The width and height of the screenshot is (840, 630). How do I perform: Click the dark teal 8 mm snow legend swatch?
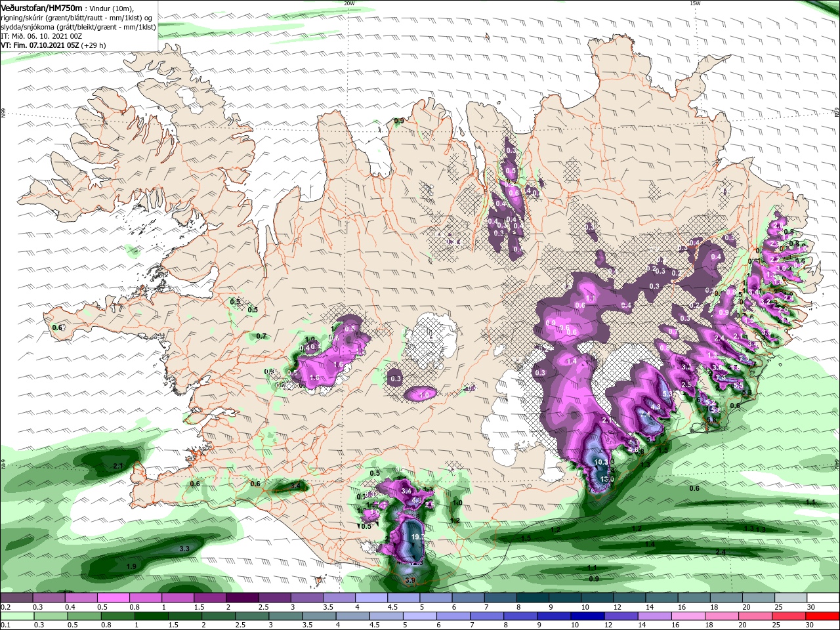coord(533,598)
